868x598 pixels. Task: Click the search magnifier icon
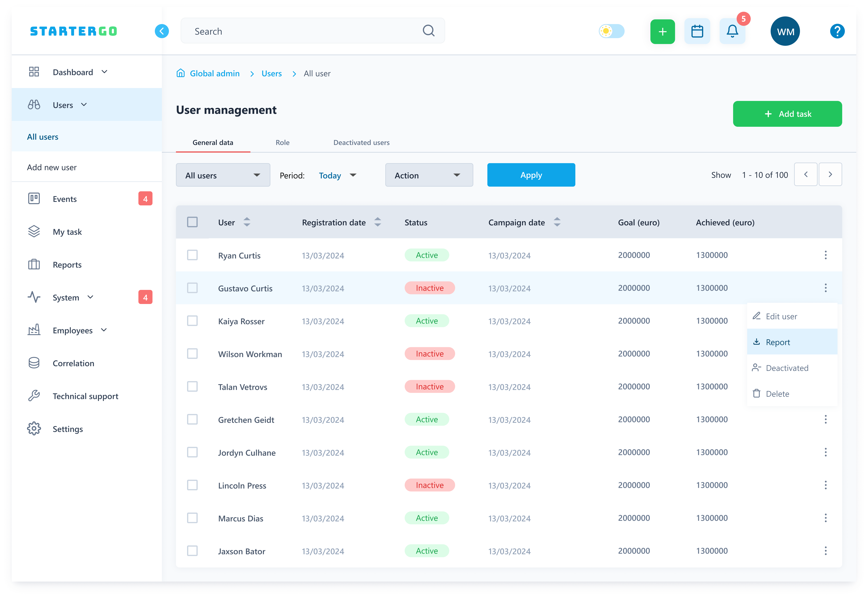pyautogui.click(x=428, y=31)
